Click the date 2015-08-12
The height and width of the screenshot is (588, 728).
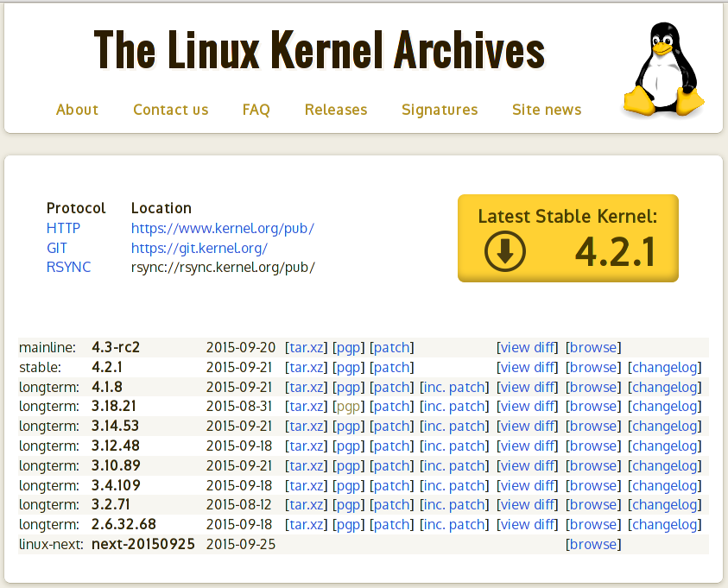(x=238, y=504)
